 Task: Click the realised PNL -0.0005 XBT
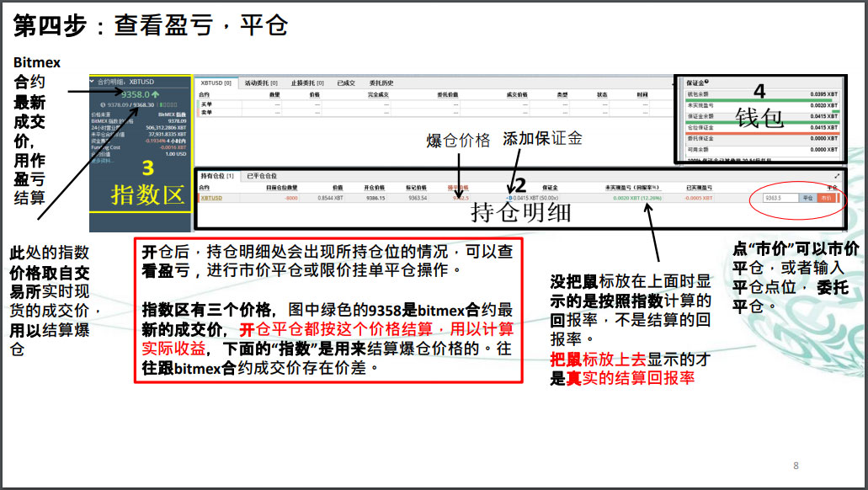coord(699,198)
